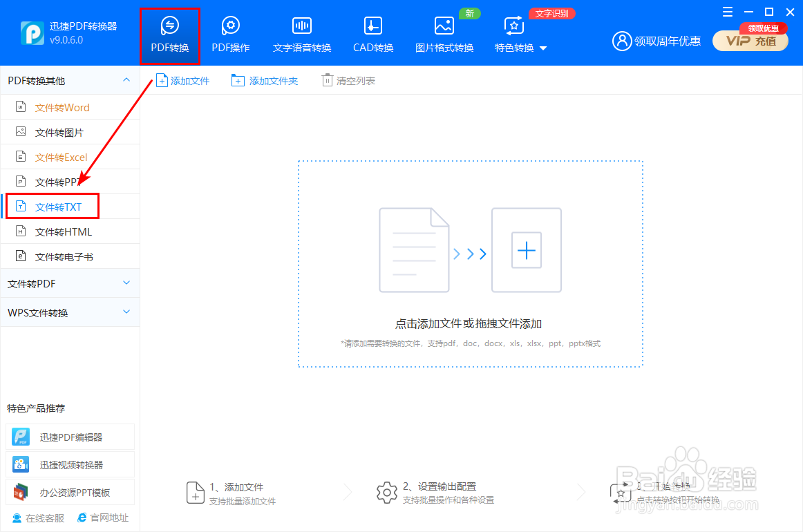The height and width of the screenshot is (532, 803).
Task: Click the HTML file icon in the sidebar
Action: click(x=21, y=231)
